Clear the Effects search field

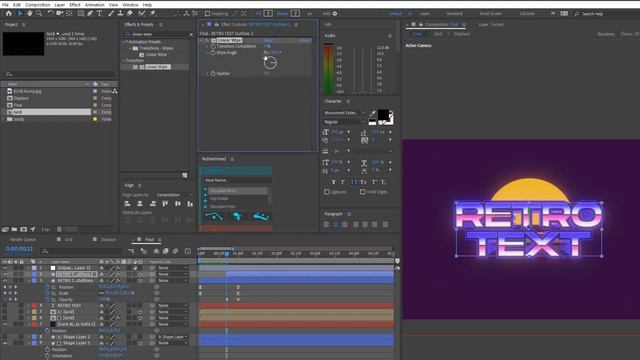pos(191,34)
